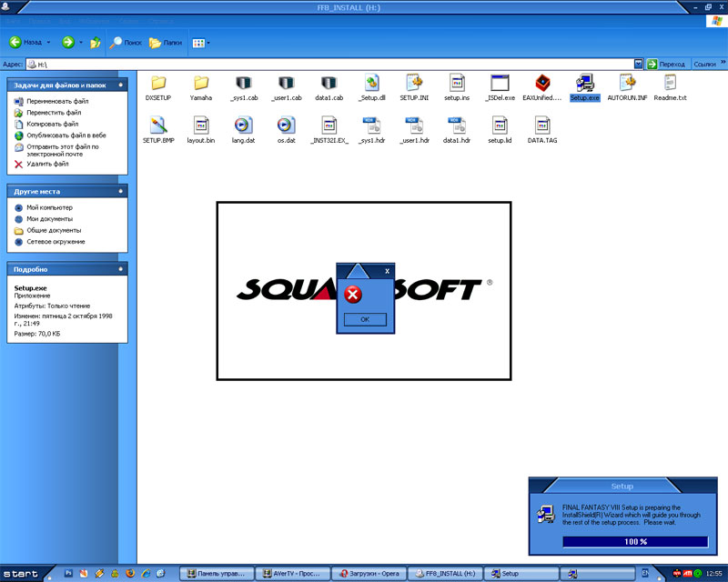Image resolution: width=728 pixels, height=582 pixels.
Task: Open the start menu
Action: click(22, 574)
